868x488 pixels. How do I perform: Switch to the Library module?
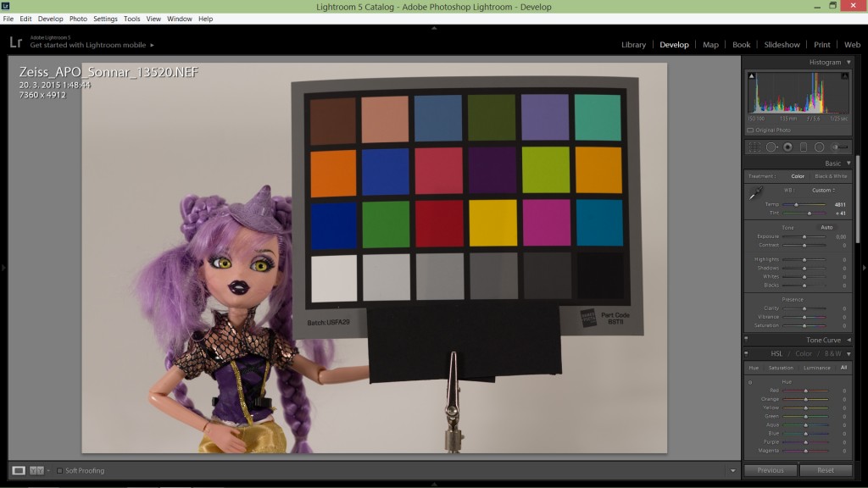pyautogui.click(x=633, y=45)
